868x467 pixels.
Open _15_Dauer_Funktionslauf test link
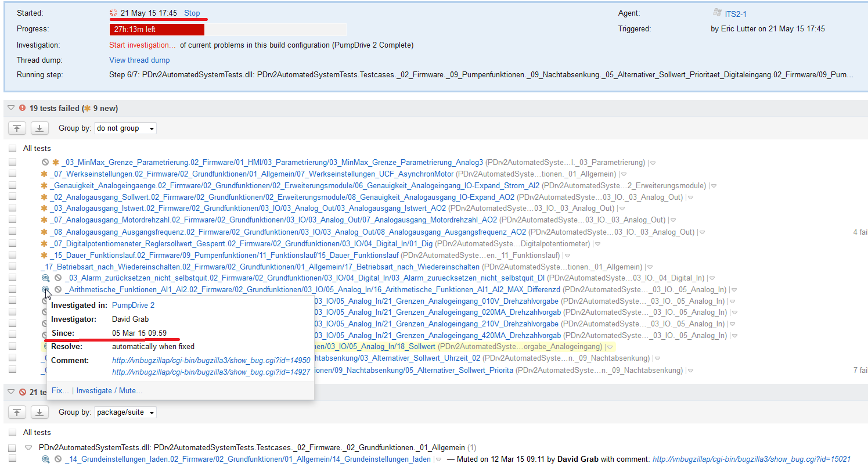224,255
